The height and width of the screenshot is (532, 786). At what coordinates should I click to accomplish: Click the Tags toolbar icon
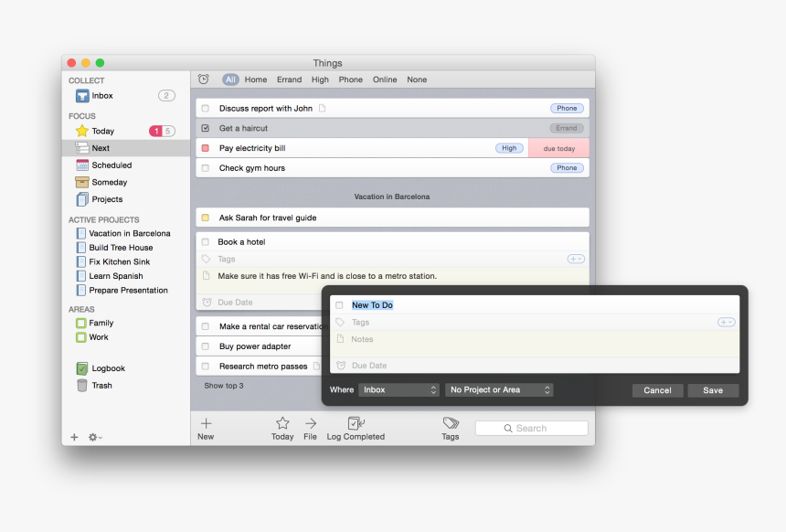[451, 422]
